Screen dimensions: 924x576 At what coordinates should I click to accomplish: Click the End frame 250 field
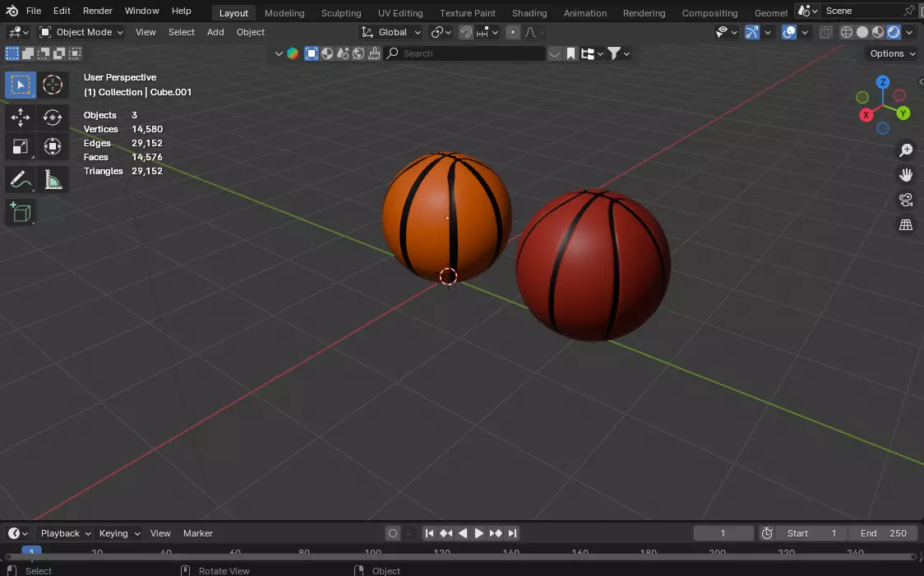(883, 533)
